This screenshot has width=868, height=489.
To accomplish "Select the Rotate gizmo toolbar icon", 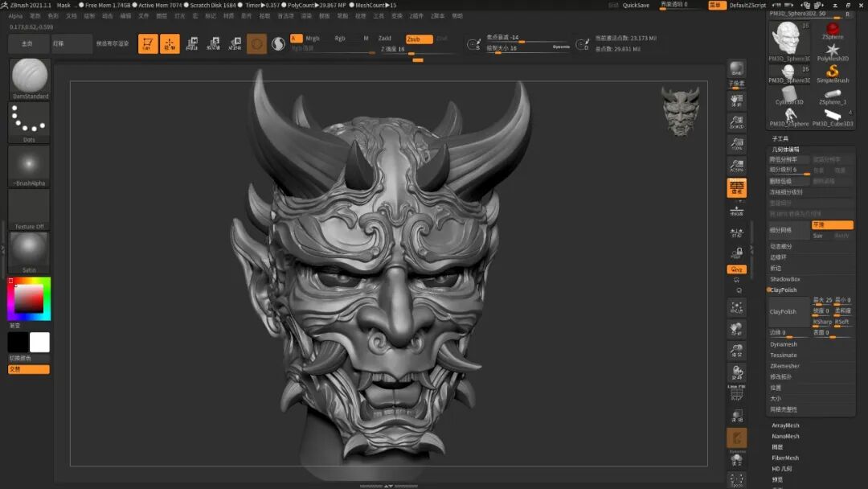I will (235, 43).
